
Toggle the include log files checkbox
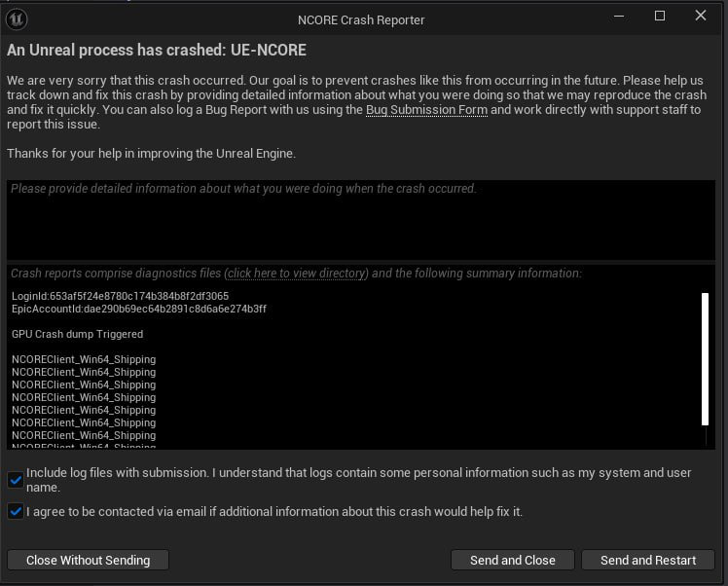(x=16, y=479)
